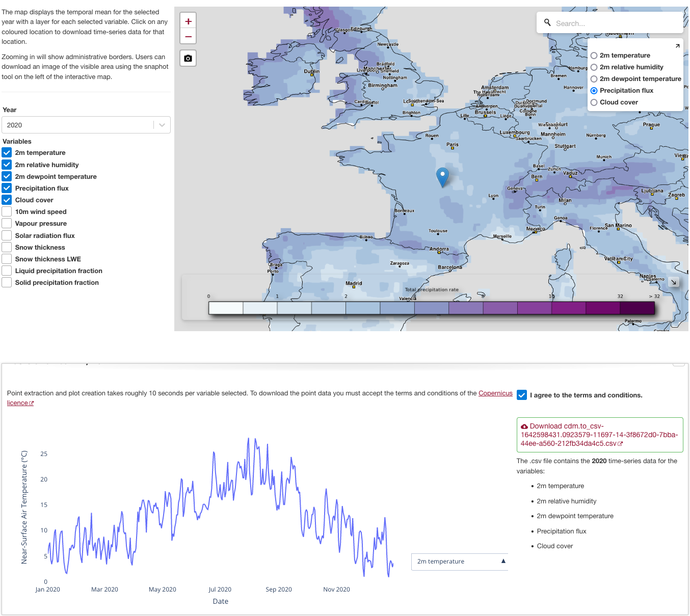The width and height of the screenshot is (690, 616).
Task: Uncheck the Precipitation flux variable
Action: [7, 188]
